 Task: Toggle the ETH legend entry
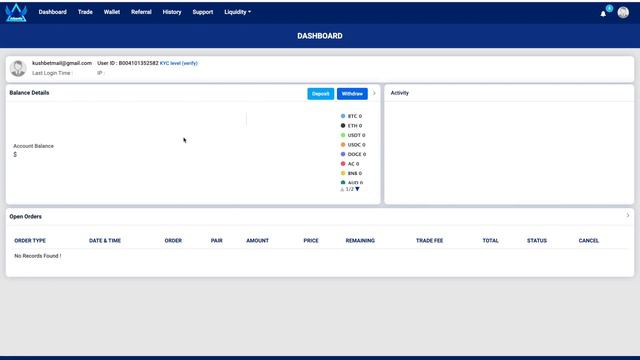(x=351, y=126)
